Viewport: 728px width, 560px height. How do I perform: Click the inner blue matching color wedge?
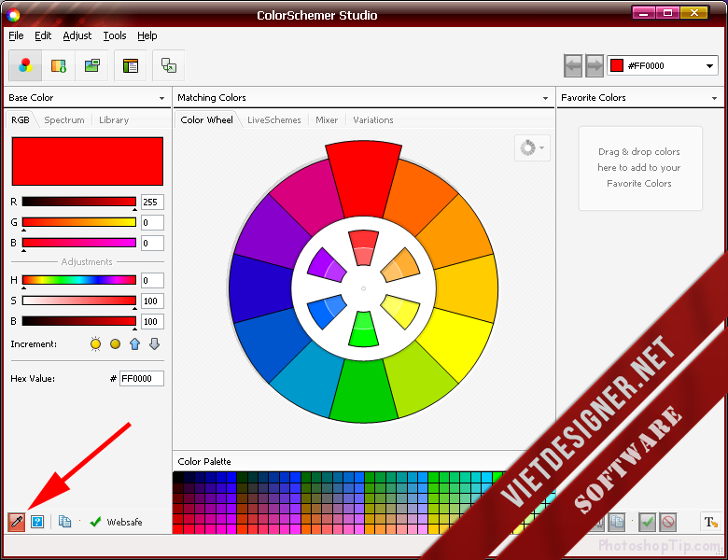(327, 312)
